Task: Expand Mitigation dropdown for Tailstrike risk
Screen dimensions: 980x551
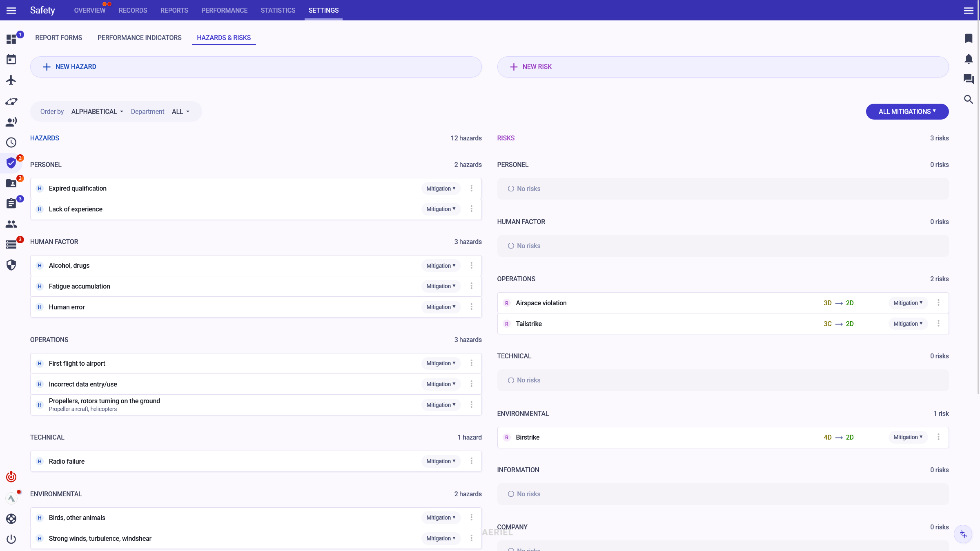Action: [907, 324]
